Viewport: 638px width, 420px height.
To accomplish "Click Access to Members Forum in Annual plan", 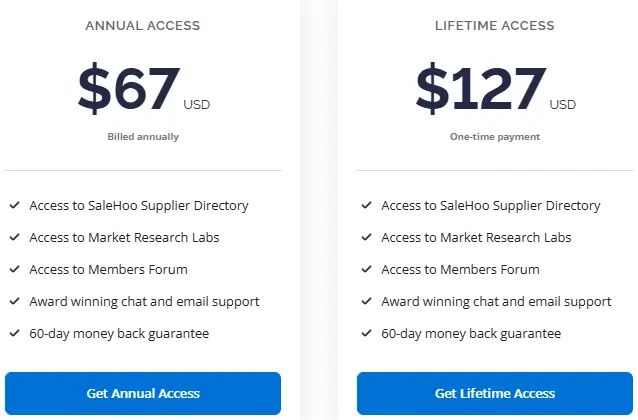I will [108, 270].
